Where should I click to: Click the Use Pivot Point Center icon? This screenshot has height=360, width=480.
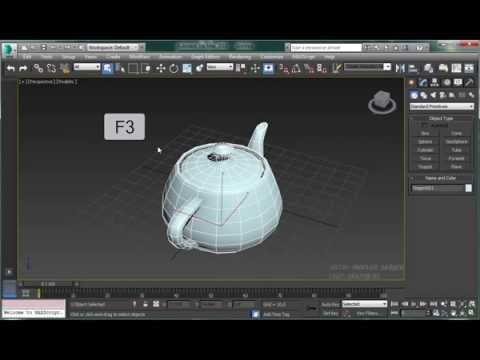click(x=241, y=68)
